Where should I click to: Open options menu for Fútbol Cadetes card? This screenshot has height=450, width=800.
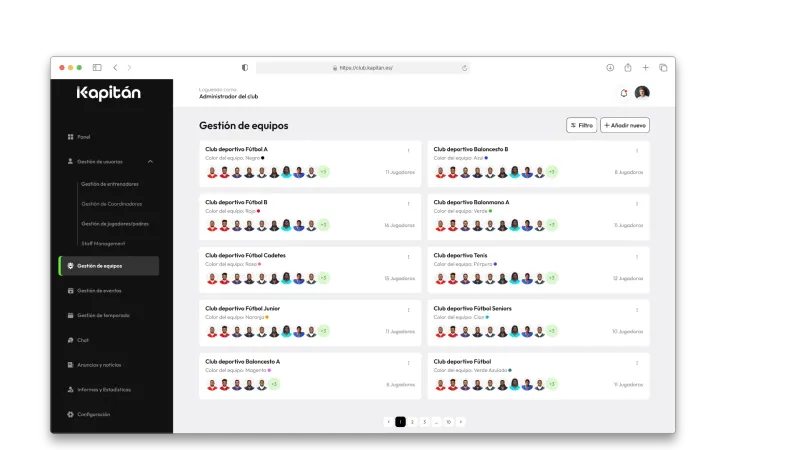pos(408,257)
